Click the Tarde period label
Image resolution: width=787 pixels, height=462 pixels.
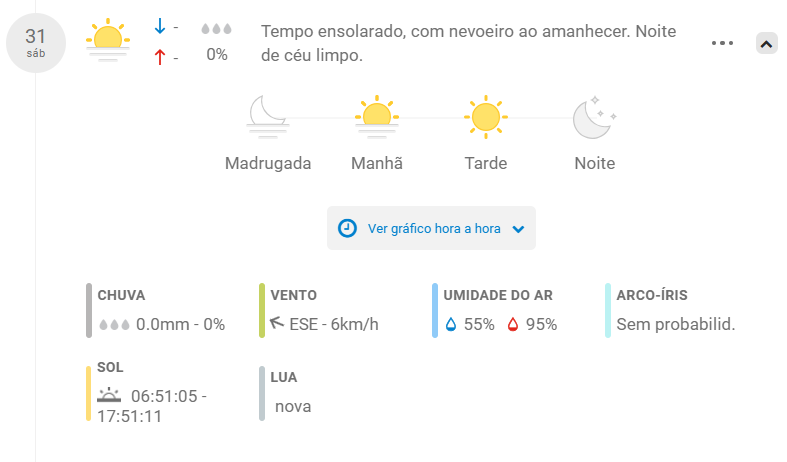[485, 163]
